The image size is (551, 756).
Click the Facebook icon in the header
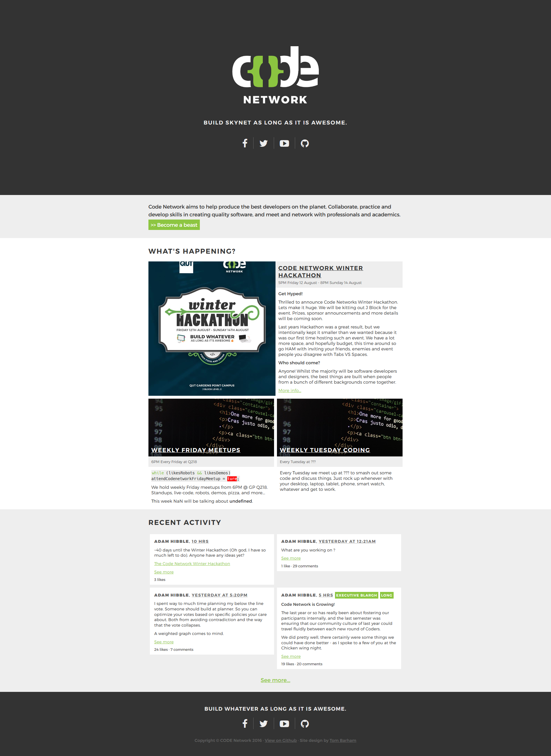245,143
